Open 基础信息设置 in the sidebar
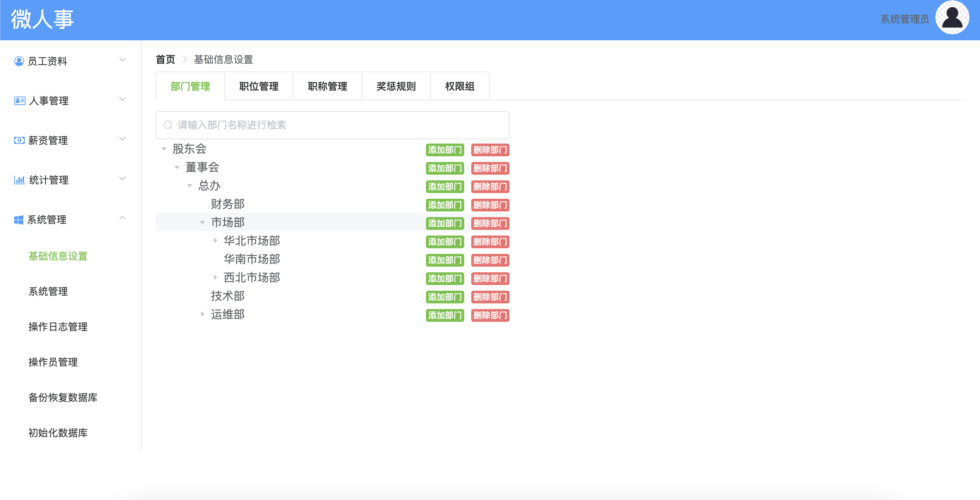 click(58, 256)
